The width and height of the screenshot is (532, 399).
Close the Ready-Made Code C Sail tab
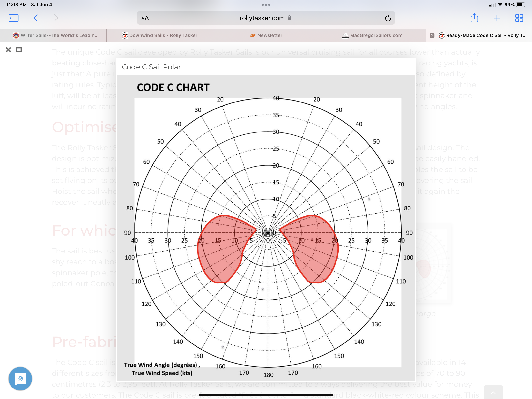432,35
